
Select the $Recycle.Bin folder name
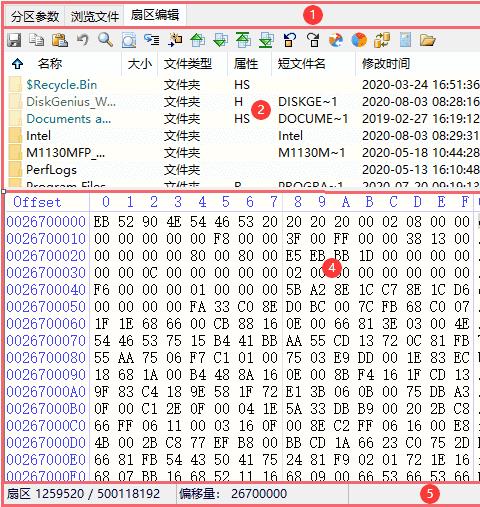click(x=62, y=85)
